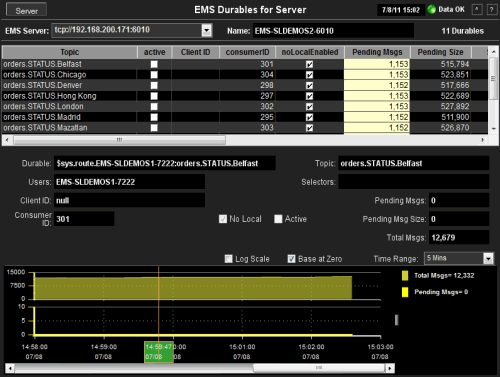Click the Name field EMS-SLDEMOS2-6010
The height and width of the screenshot is (377, 500).
pyautogui.click(x=333, y=31)
